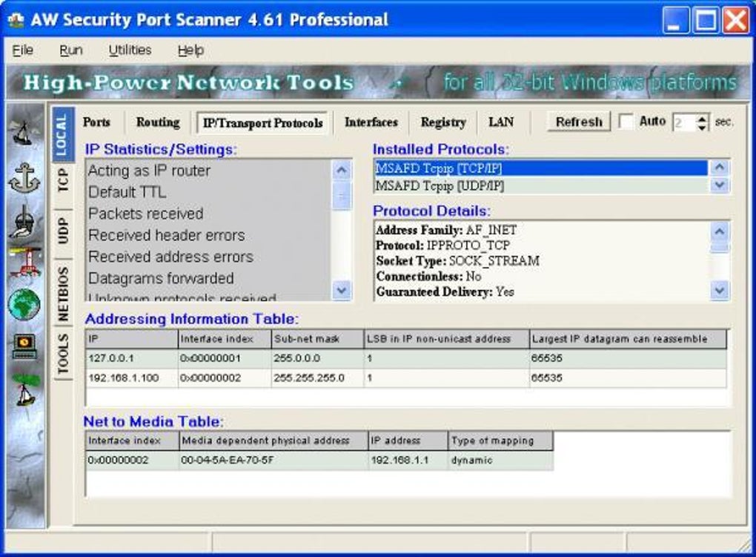Click the lighthouse icon in the sidebar
The width and height of the screenshot is (756, 557).
tap(24, 262)
